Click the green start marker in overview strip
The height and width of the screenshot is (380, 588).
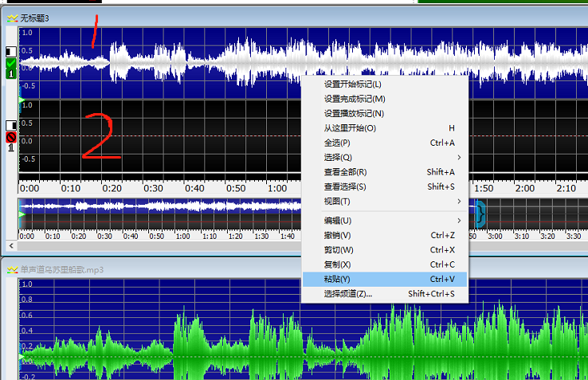(x=22, y=214)
